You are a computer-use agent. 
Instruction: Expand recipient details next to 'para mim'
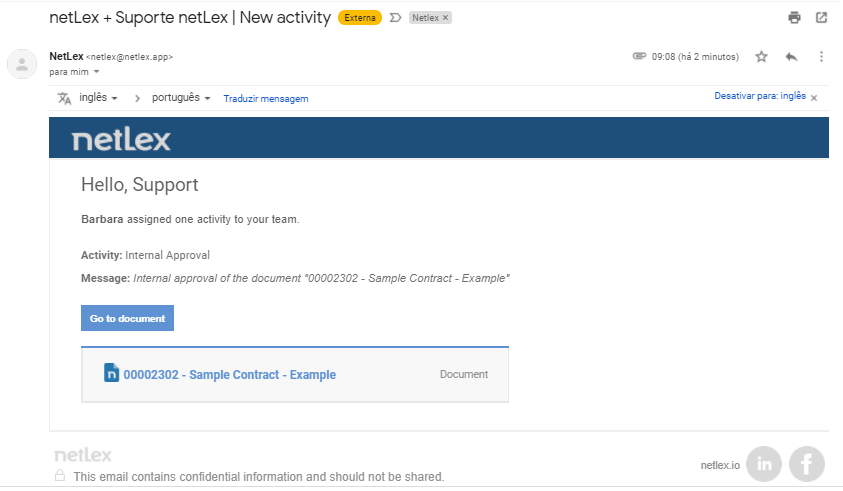coord(96,72)
